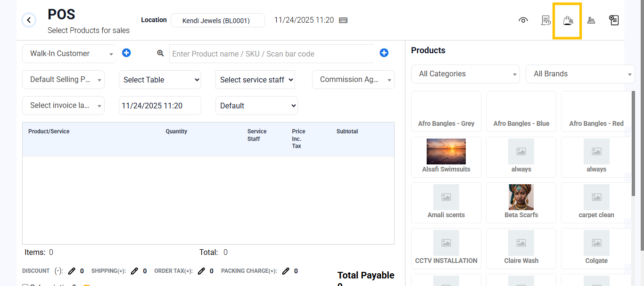Open Commission Agent dropdown
The height and width of the screenshot is (286, 644).
coord(353,80)
